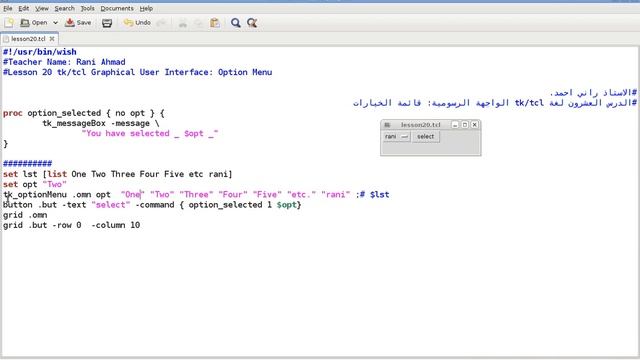Viewport: 640px width, 360px height.
Task: Close the lesson20.tcl Tk window
Action: click(475, 125)
